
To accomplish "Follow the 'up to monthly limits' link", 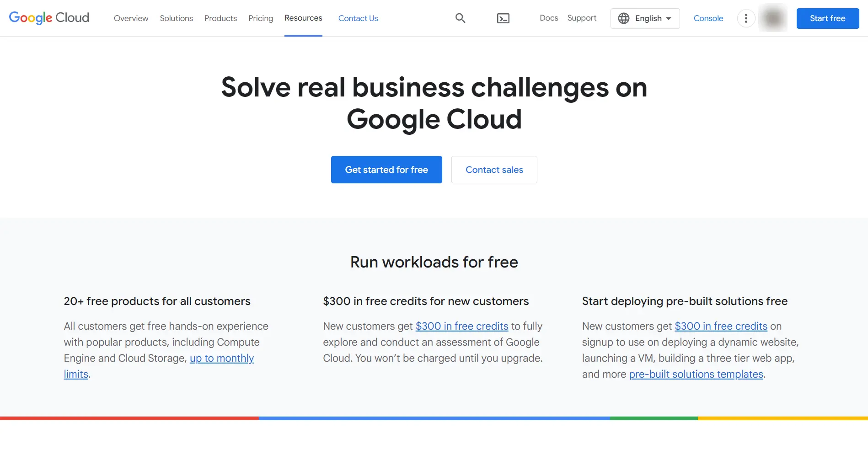I will coord(222,358).
